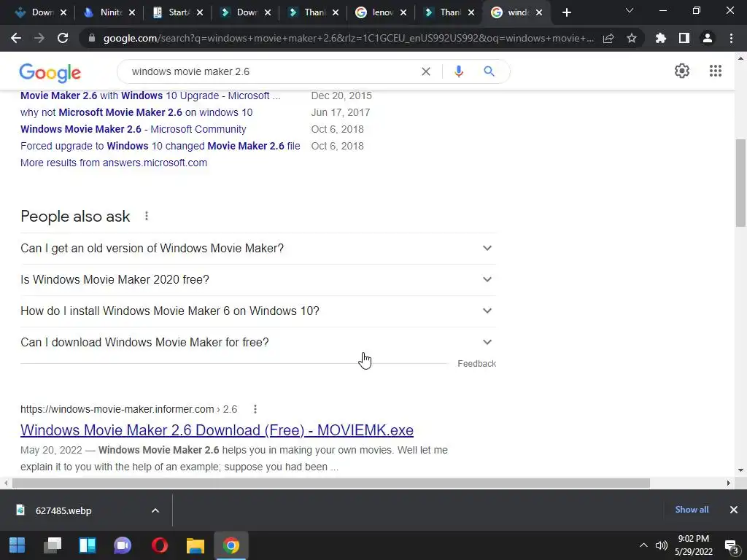This screenshot has height=560, width=747.
Task: Click the volume speaker tray icon
Action: 661,545
